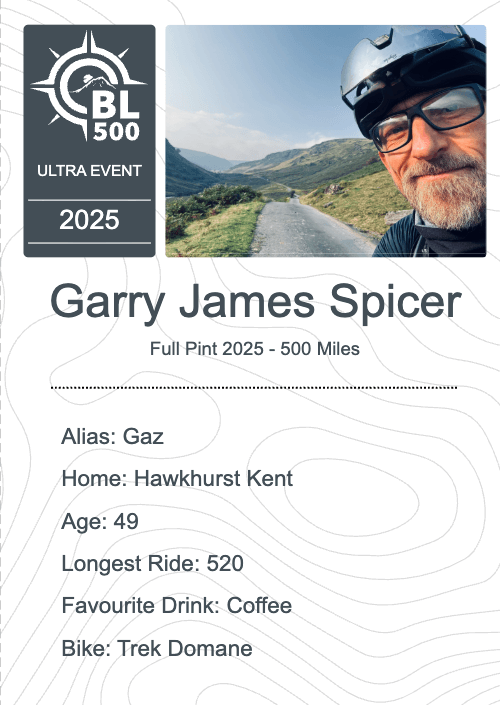Click the ULTRA EVENT label
Screen dimensions: 500x705
point(89,171)
